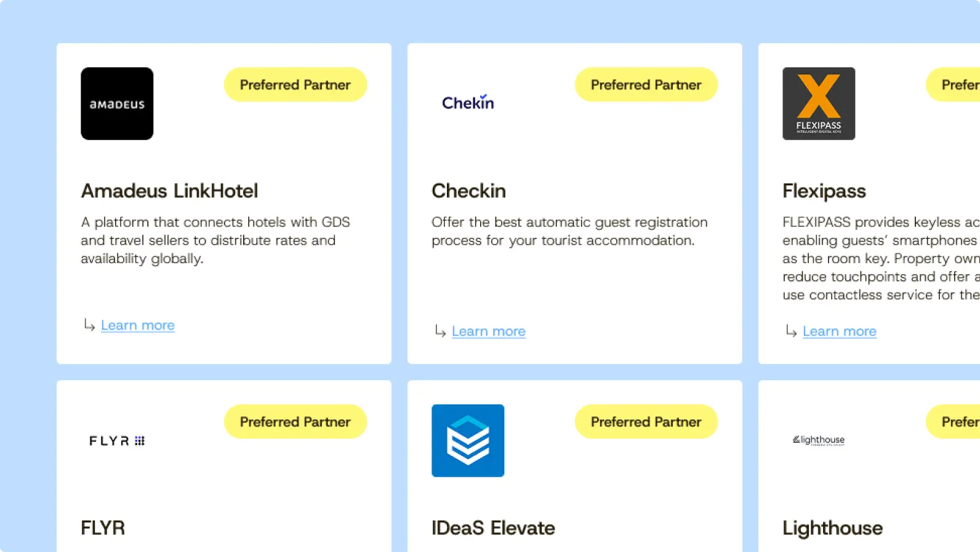Select the Amadeus LinkHotel heading
The image size is (980, 552).
coord(169,191)
